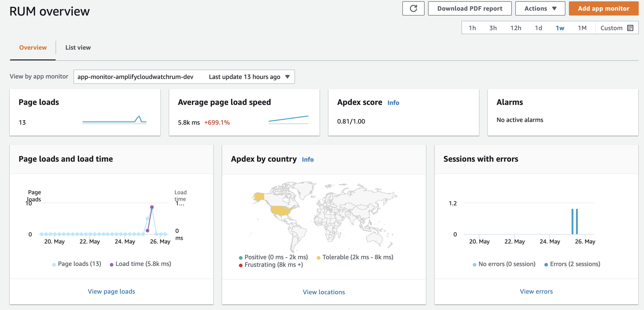
Task: Expand the app monitor selector dropdown
Action: (x=287, y=77)
